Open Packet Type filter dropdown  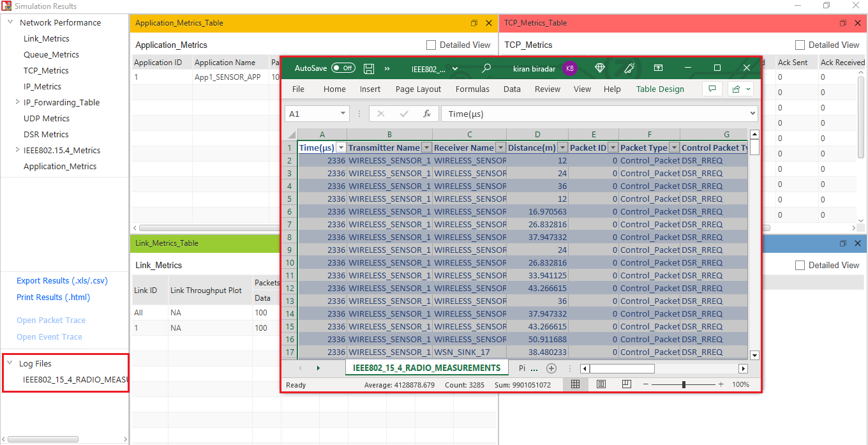(x=674, y=147)
